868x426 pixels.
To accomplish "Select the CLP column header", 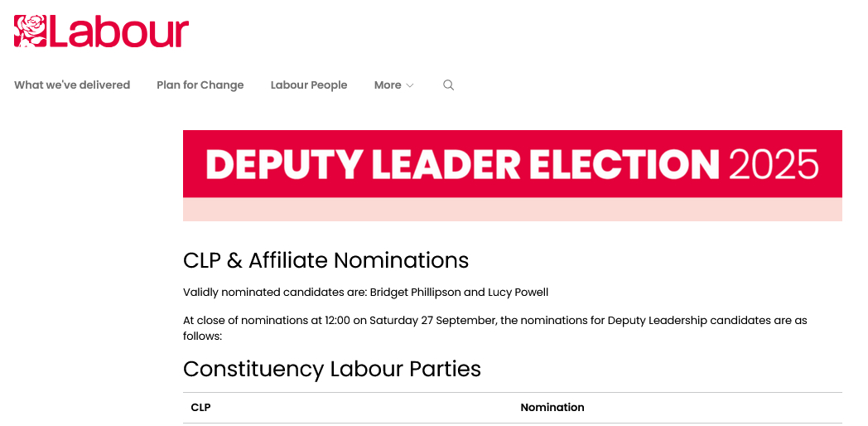I will [x=201, y=407].
